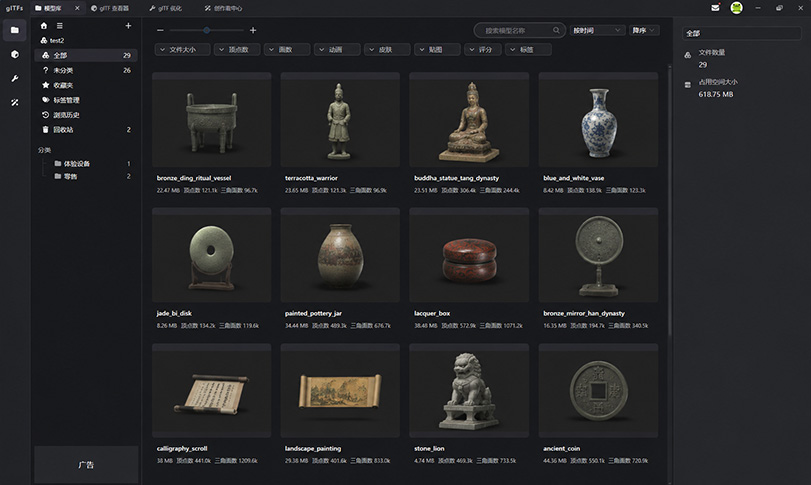Click the 618.75 MB storage value
The height and width of the screenshot is (485, 811).
[x=716, y=94]
